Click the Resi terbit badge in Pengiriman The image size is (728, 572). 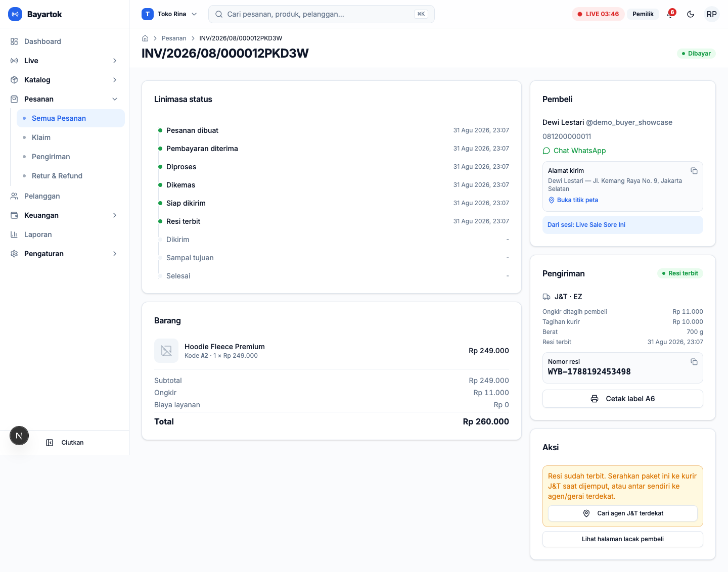coord(680,273)
